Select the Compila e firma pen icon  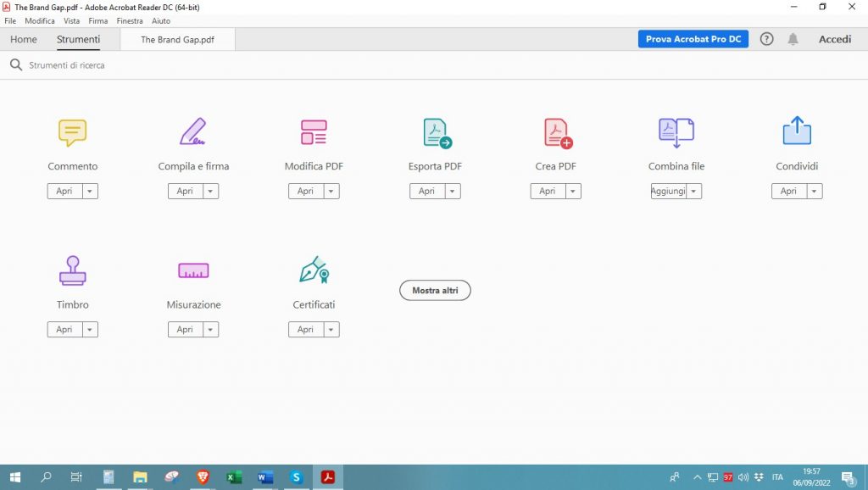(193, 132)
